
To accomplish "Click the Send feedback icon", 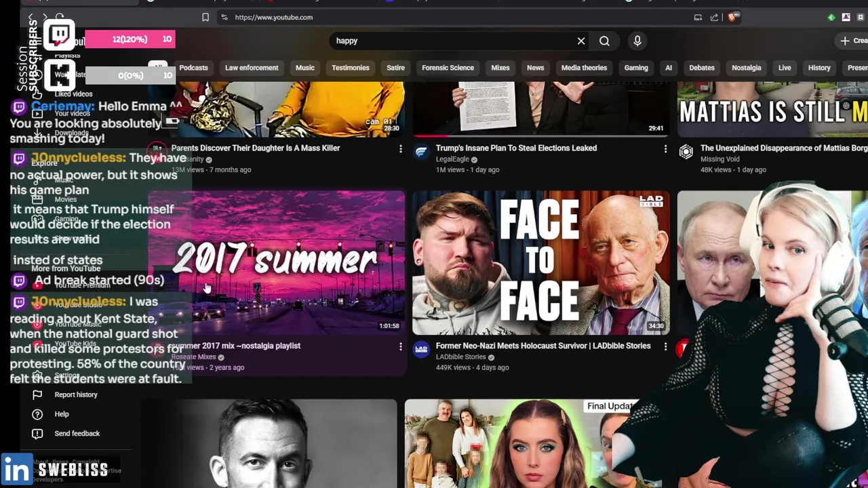I will coord(37,433).
